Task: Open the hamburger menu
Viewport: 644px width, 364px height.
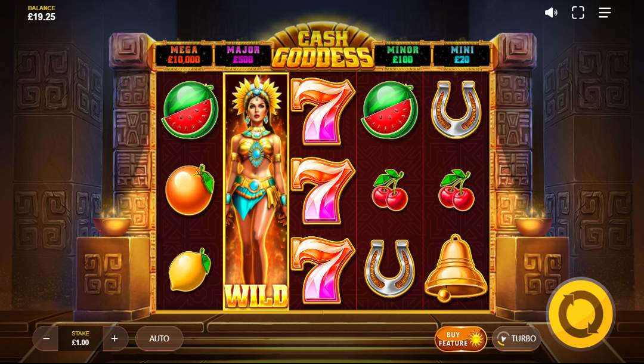Action: coord(605,13)
